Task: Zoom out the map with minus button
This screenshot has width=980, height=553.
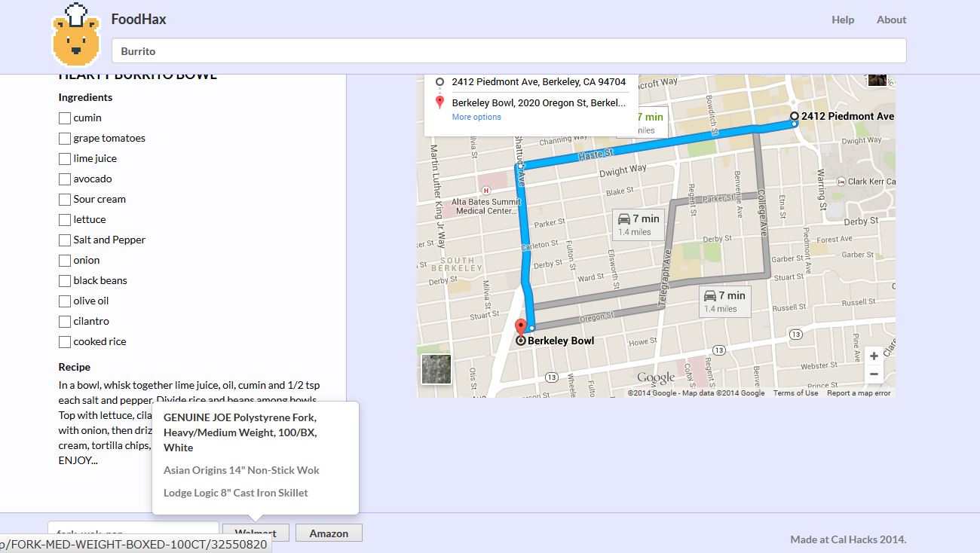Action: [874, 374]
